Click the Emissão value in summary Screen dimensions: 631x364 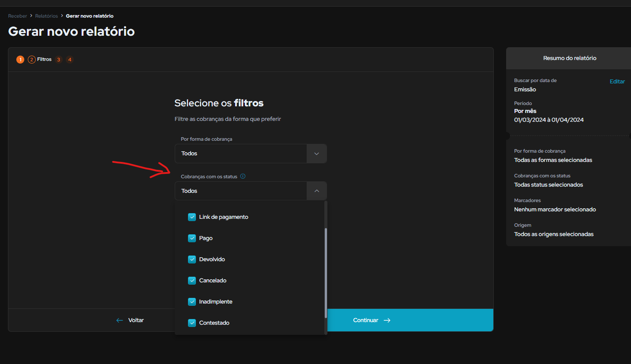tap(525, 90)
